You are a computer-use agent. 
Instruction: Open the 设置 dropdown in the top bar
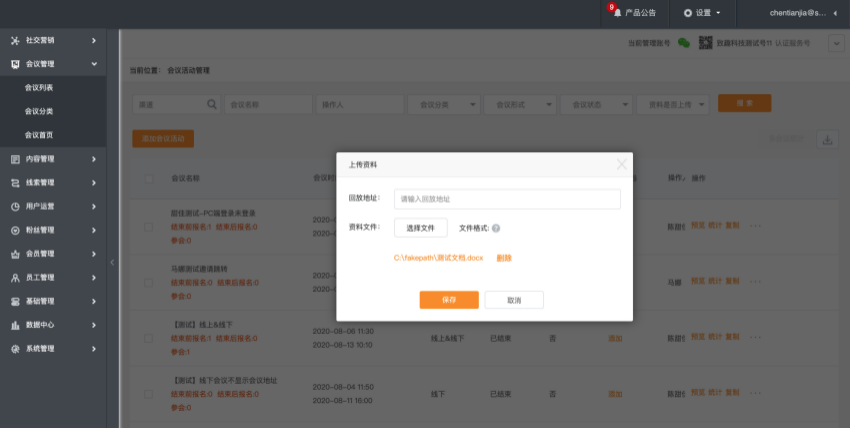coord(702,13)
